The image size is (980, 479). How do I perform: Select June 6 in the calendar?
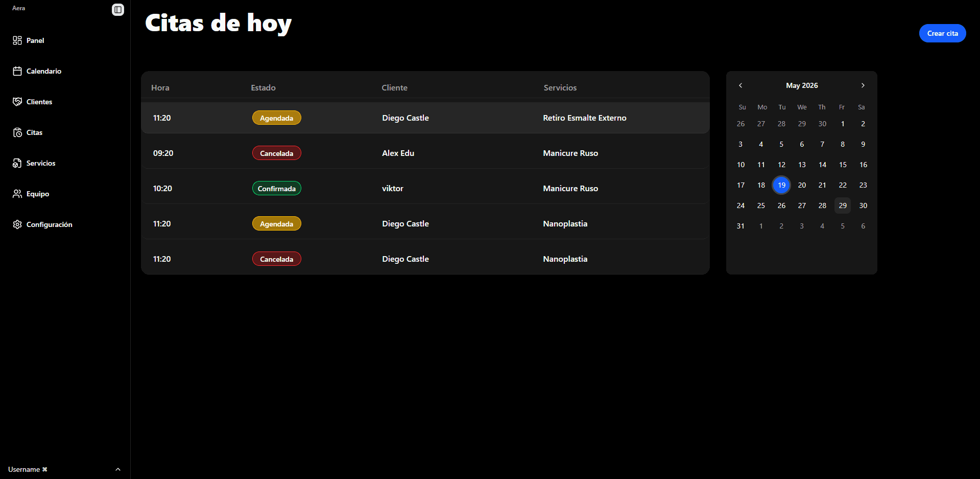(863, 226)
